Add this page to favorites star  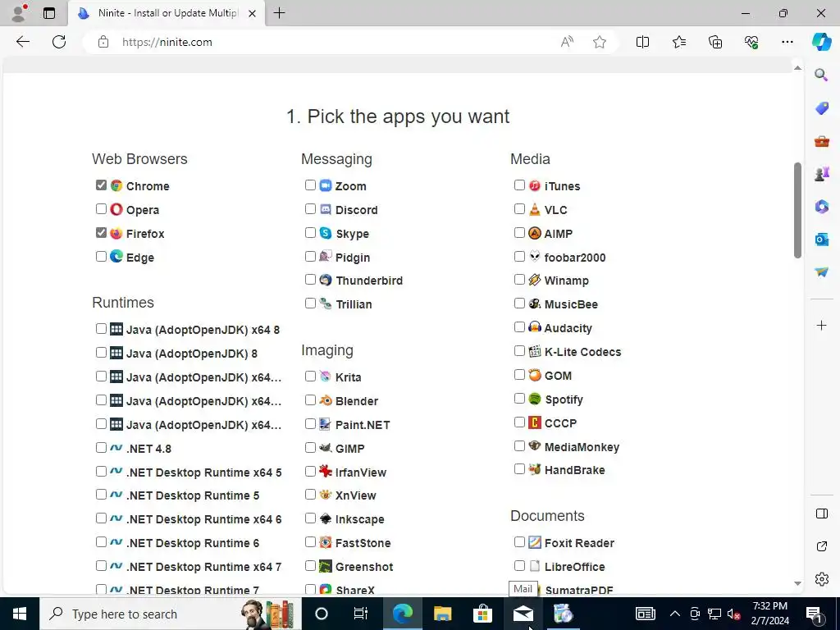pos(600,42)
